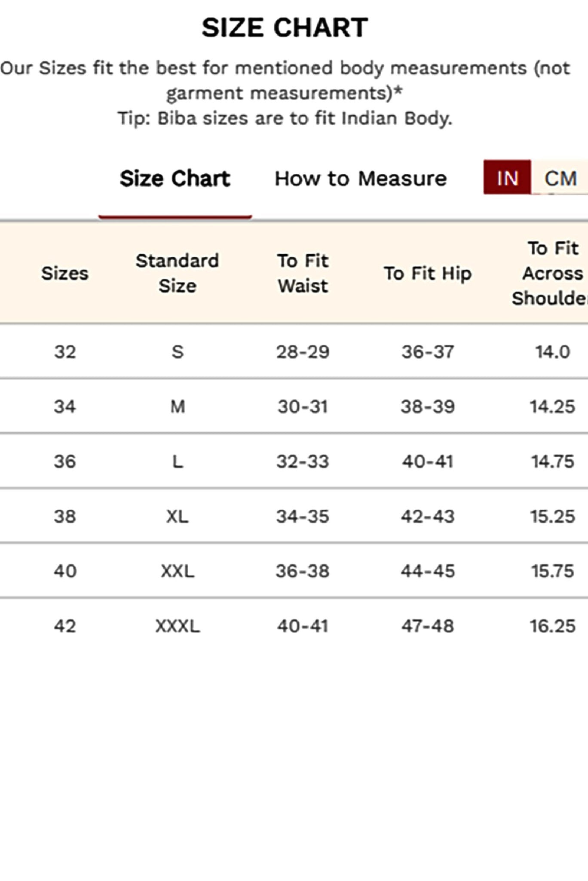
Task: Switch units to CM
Action: [x=560, y=178]
